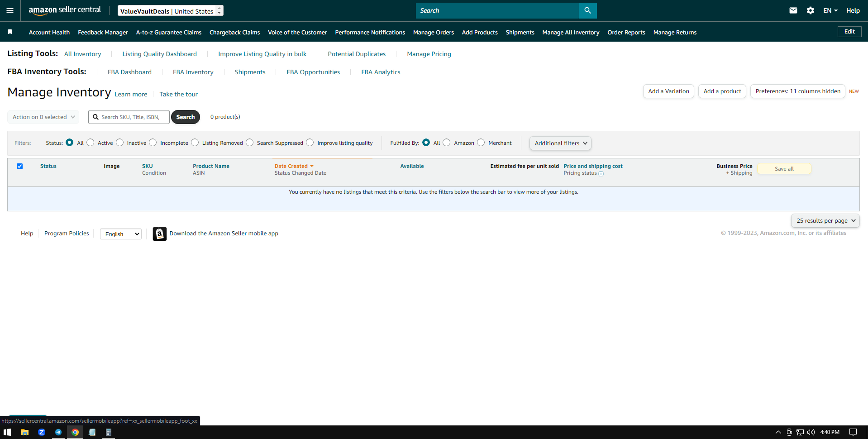
Task: Open Telegram from taskbar
Action: click(x=58, y=432)
